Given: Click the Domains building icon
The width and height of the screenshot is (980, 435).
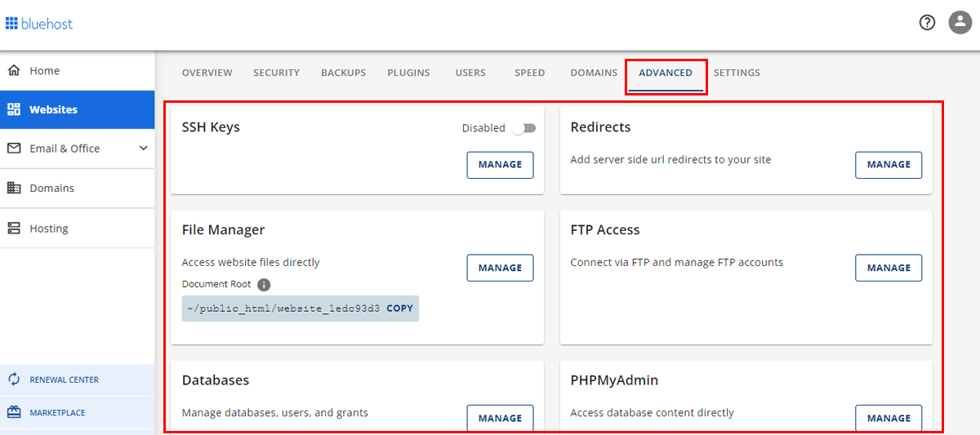Looking at the screenshot, I should pyautogui.click(x=14, y=188).
